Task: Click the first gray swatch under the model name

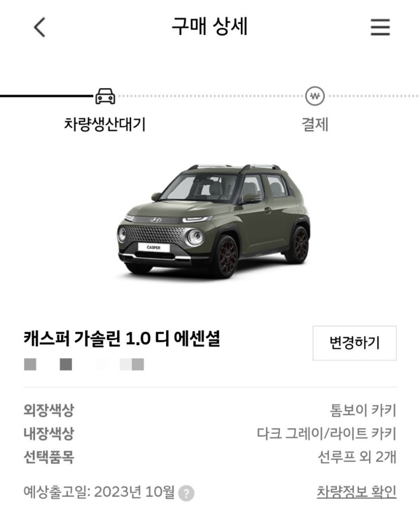Action: pyautogui.click(x=30, y=364)
